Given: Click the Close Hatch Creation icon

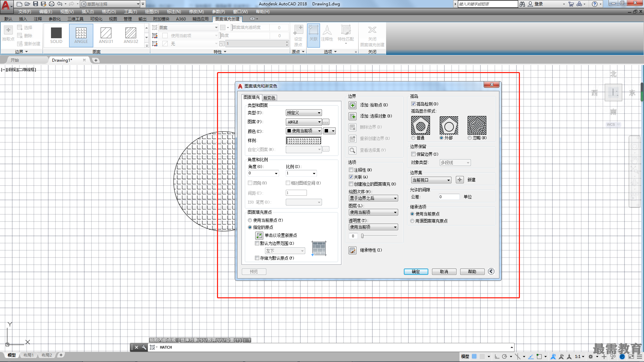Looking at the screenshot, I should tap(372, 30).
